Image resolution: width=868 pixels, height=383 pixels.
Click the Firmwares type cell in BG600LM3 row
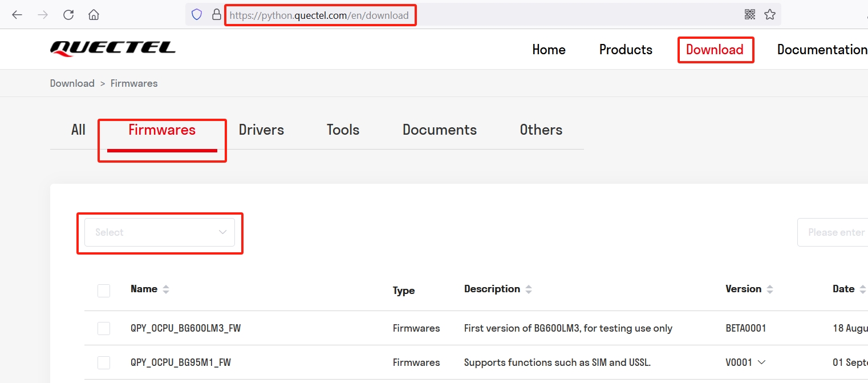416,328
